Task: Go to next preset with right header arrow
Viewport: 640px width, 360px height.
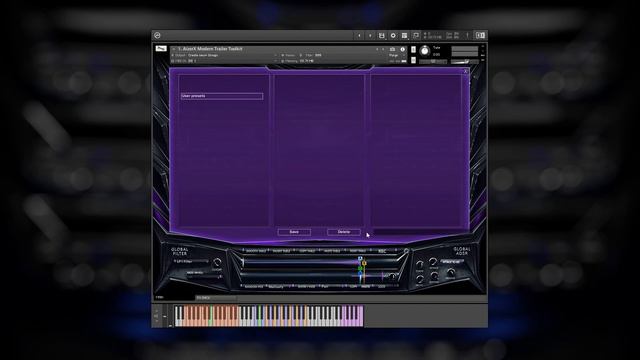Action: [370, 36]
